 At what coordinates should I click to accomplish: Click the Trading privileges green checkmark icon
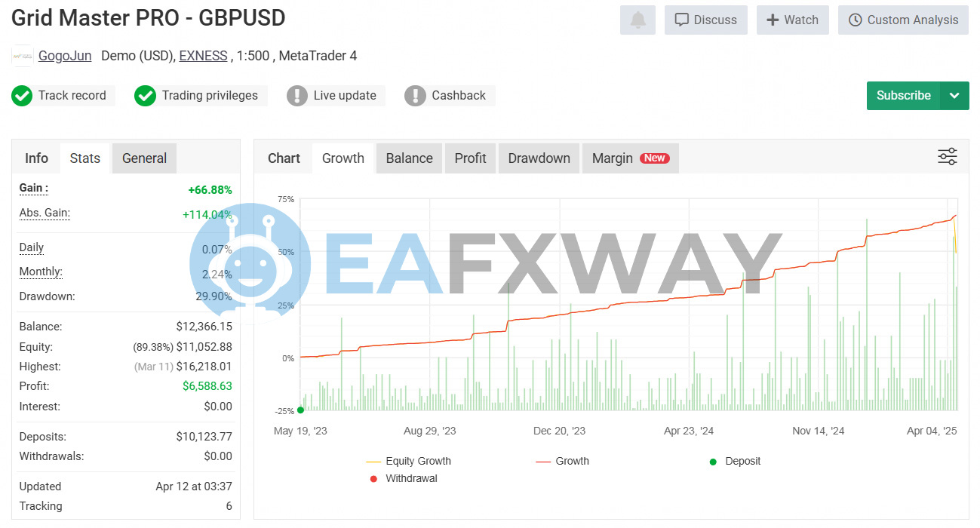coord(145,96)
